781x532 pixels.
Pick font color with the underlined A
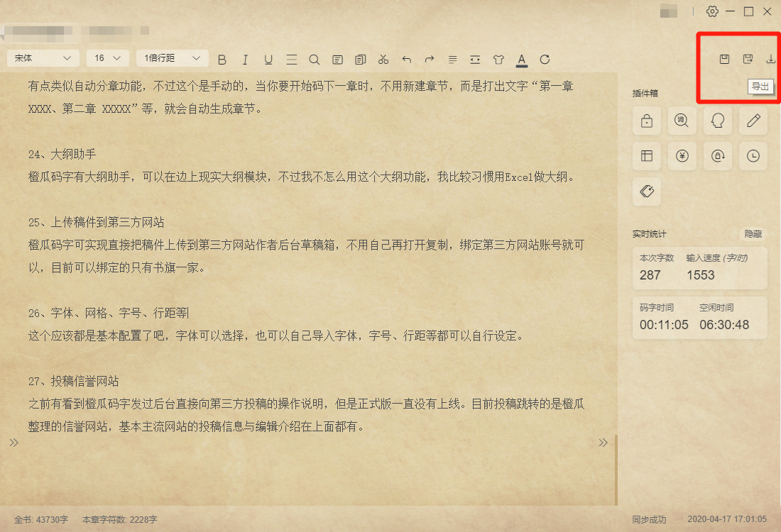[522, 60]
